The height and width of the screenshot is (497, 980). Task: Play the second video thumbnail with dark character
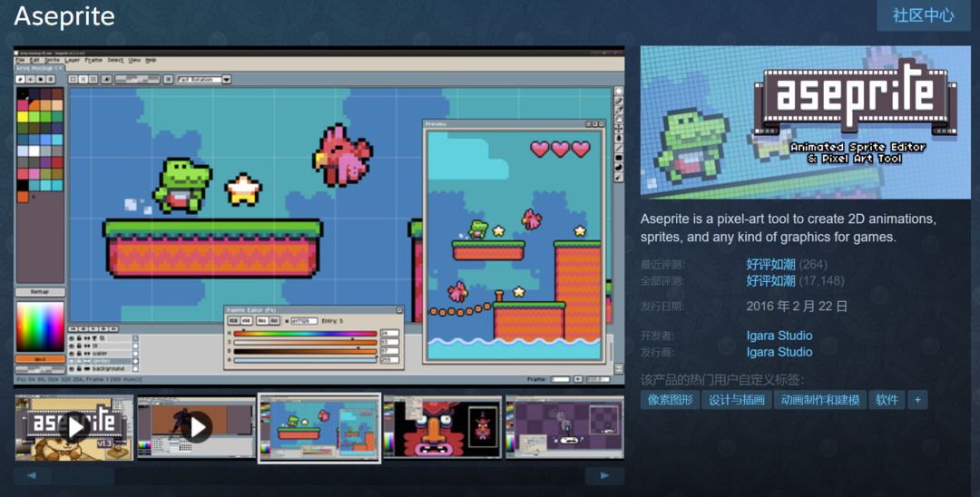[197, 427]
